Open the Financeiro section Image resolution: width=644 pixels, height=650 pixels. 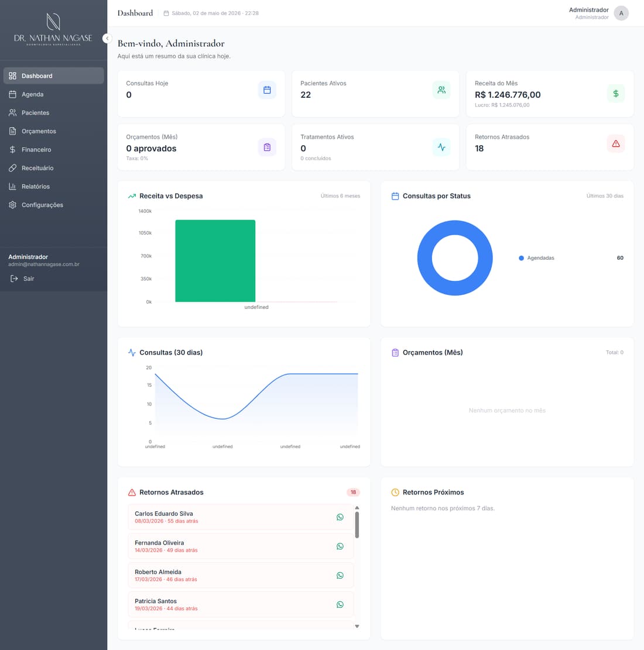coord(53,150)
